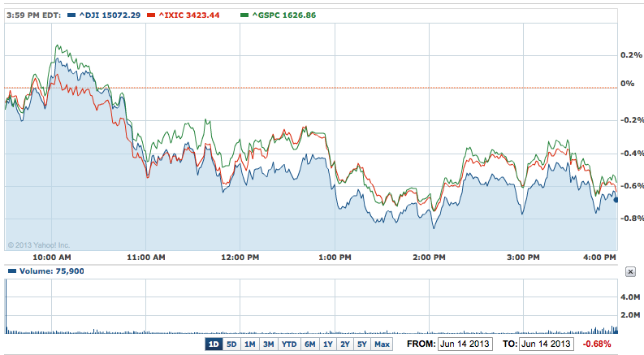Click the blue end-of-line price dot
Screen dimensions: 644x355
pyautogui.click(x=616, y=199)
